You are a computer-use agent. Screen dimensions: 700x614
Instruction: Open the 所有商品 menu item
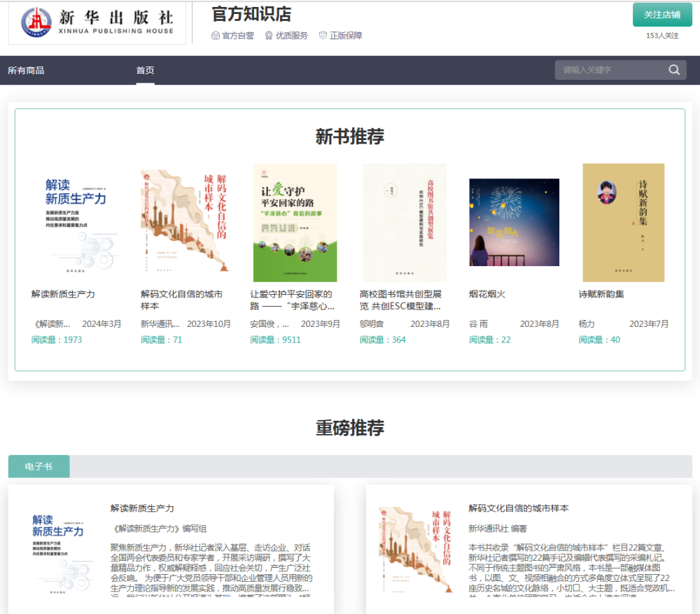tap(26, 70)
